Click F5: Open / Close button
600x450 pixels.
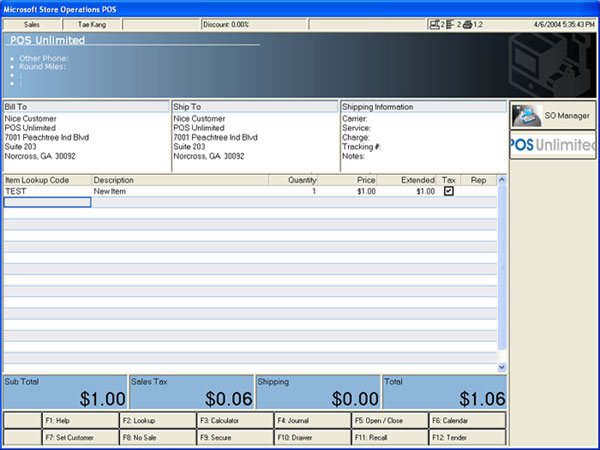(390, 421)
